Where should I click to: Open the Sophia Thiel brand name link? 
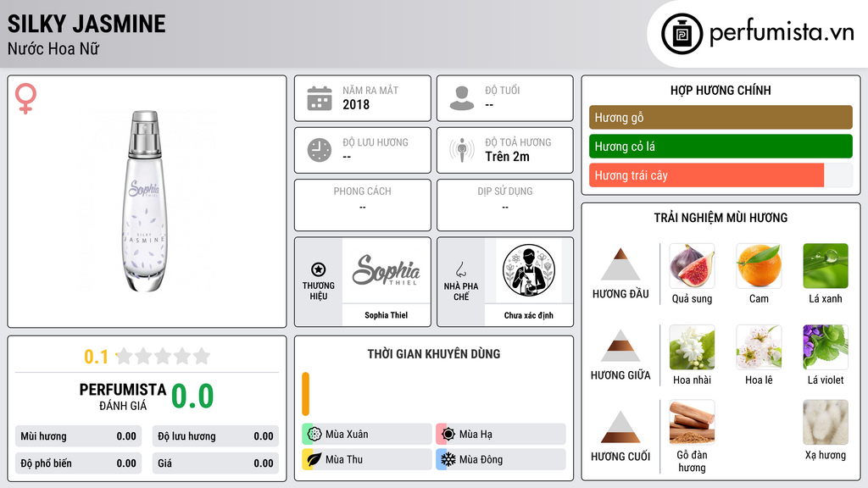click(x=387, y=315)
